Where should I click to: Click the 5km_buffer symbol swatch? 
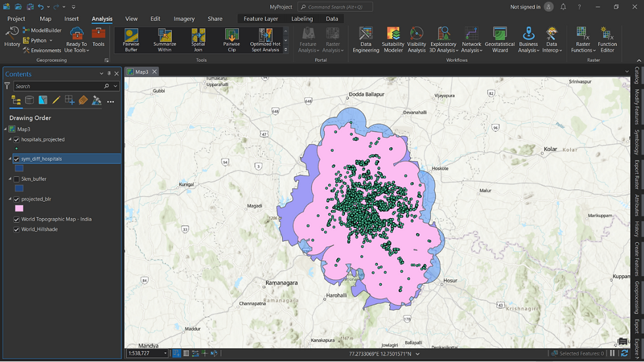[x=19, y=189]
